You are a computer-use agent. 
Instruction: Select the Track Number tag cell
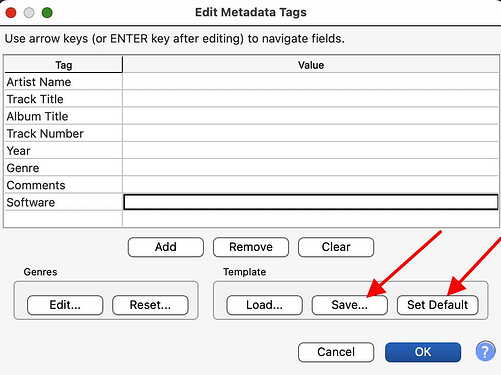pyautogui.click(x=63, y=134)
